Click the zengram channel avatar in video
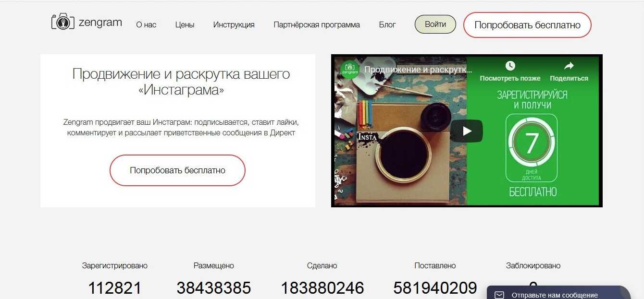Viewport: 644px width, 299px height. pyautogui.click(x=350, y=70)
